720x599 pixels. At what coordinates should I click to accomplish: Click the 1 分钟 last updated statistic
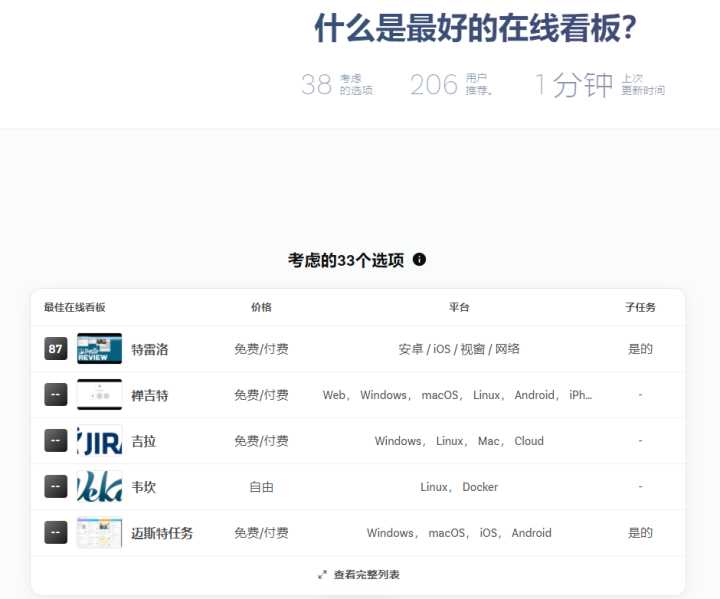[600, 85]
